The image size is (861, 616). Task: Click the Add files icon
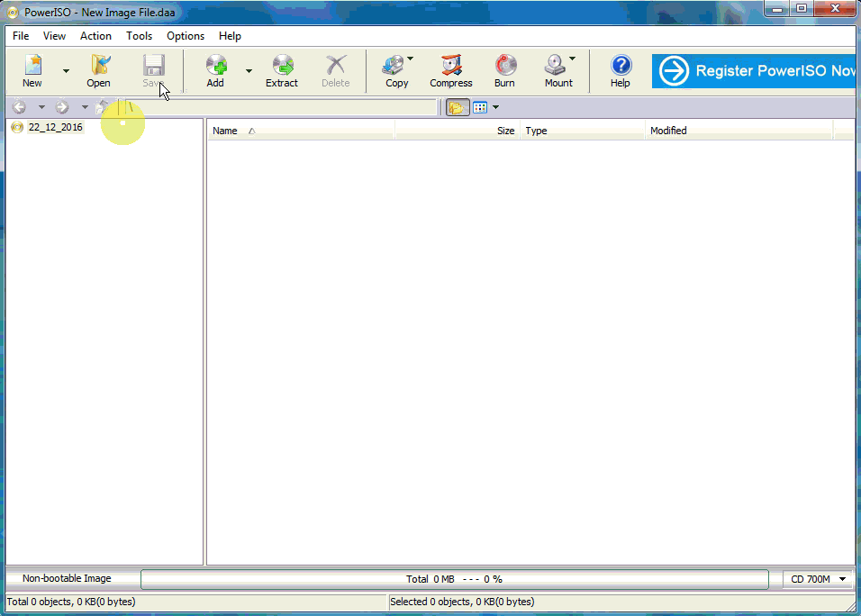215,70
